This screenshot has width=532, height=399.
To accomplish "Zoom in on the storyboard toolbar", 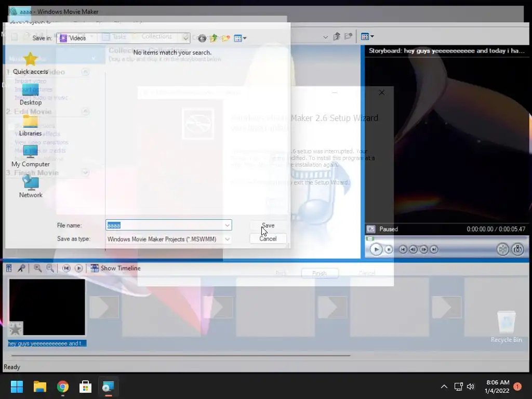I will click(x=37, y=268).
